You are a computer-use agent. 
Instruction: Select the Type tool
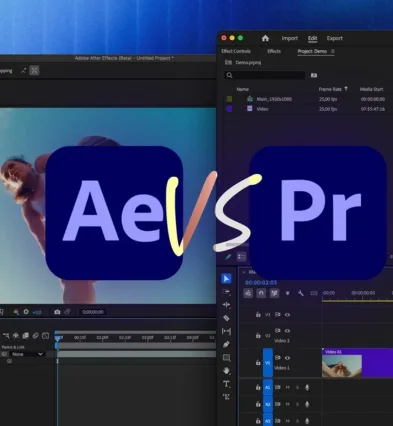(226, 384)
